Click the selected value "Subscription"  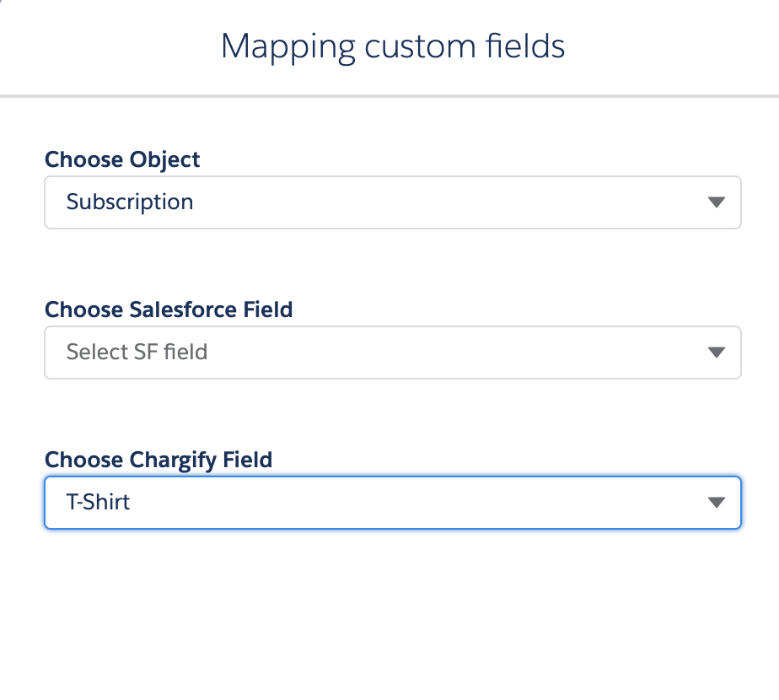[x=130, y=202]
